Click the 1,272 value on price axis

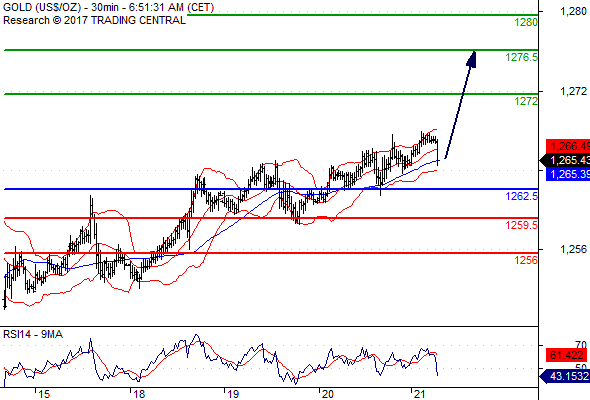point(573,91)
